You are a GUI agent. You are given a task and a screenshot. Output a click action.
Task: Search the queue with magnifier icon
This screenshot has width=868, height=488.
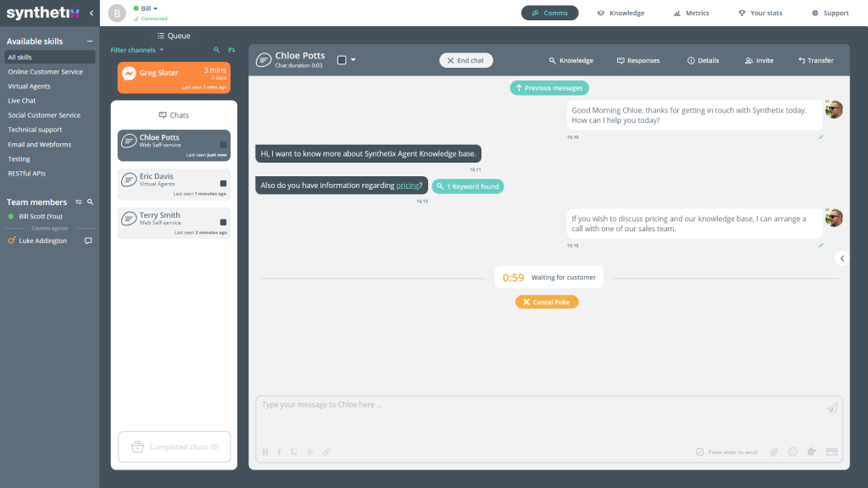click(216, 50)
